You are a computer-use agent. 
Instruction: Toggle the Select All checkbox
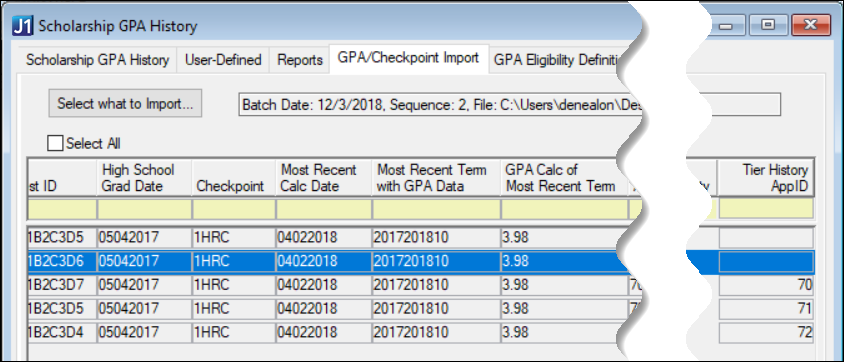pyautogui.click(x=55, y=144)
